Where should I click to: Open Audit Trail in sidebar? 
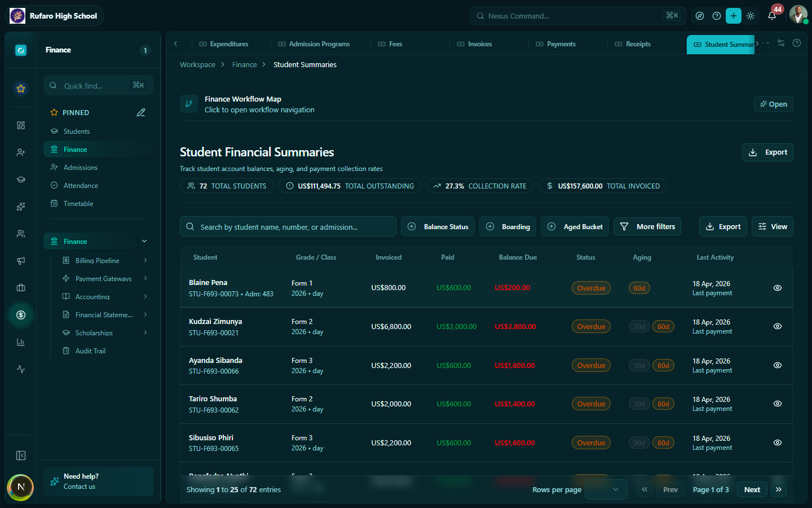(x=90, y=351)
